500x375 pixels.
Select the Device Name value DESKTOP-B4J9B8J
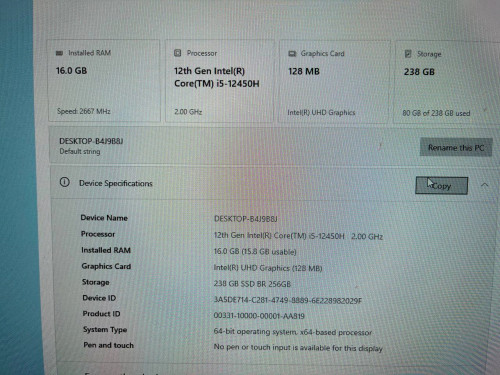pyautogui.click(x=245, y=219)
